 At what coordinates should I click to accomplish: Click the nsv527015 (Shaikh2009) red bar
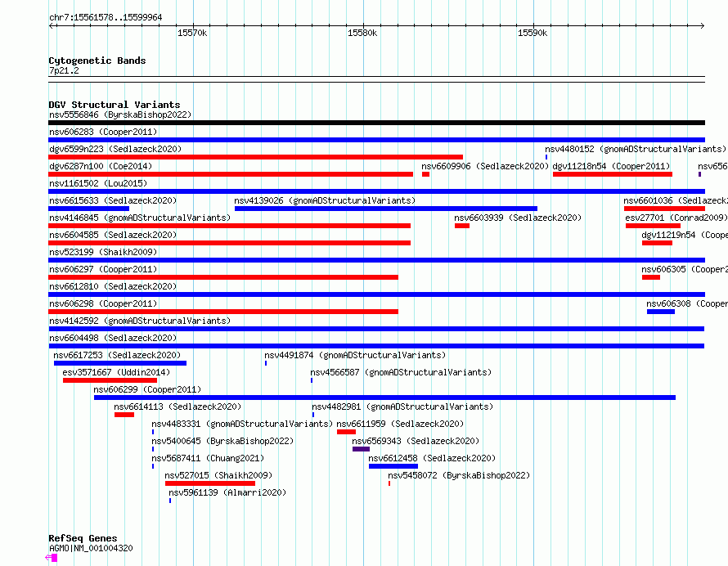click(x=210, y=483)
